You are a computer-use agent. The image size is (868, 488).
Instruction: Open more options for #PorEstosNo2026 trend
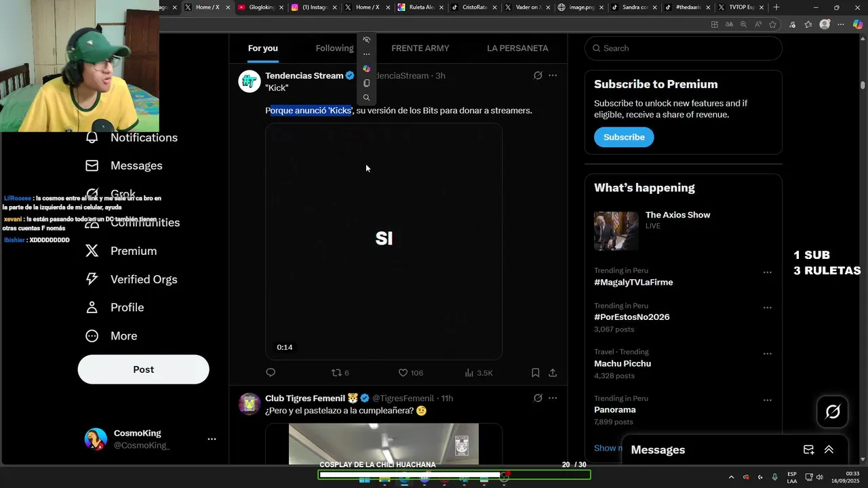coord(767,308)
